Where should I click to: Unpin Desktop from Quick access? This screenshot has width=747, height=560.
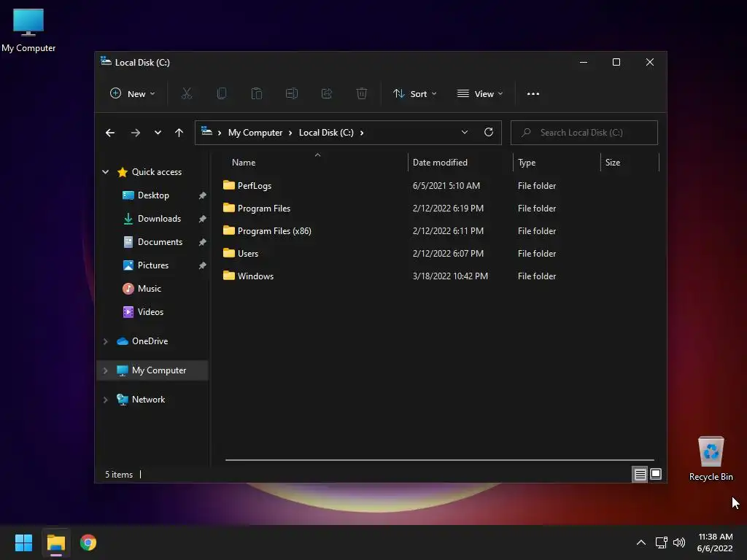(x=203, y=195)
